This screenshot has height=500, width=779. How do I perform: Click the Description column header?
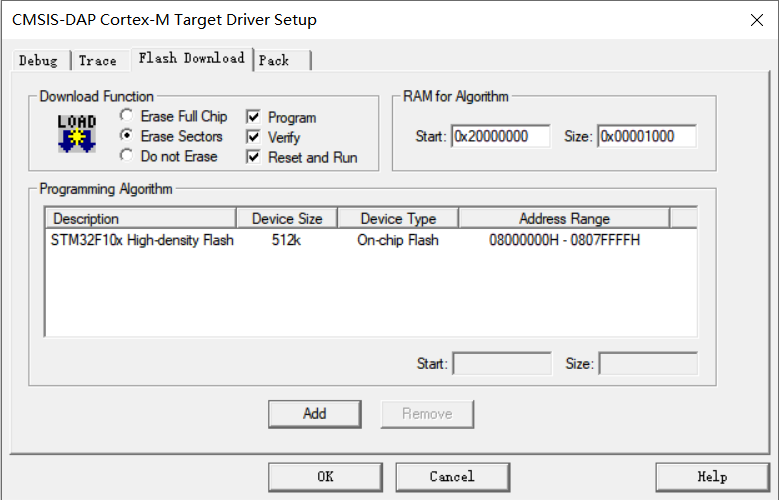(141, 219)
